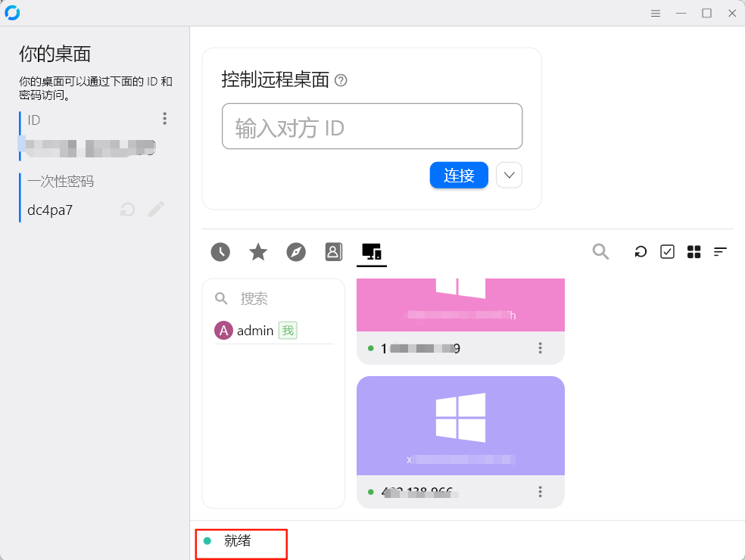This screenshot has height=560, width=745.
Task: Open the pink device card's three-dot menu
Action: (540, 347)
